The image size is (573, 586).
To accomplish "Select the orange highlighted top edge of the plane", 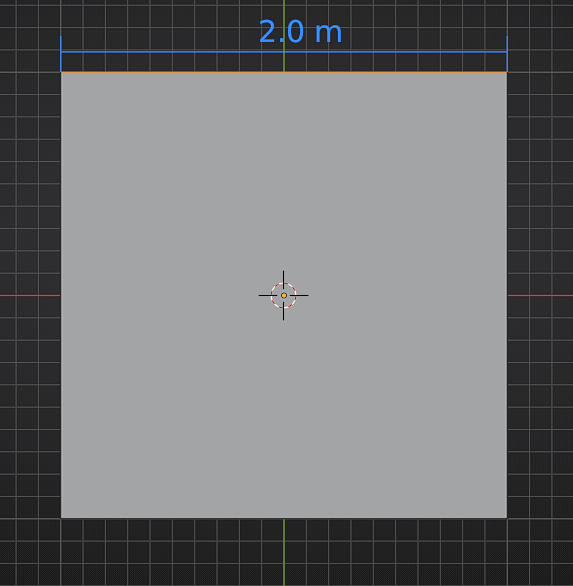I will click(284, 72).
